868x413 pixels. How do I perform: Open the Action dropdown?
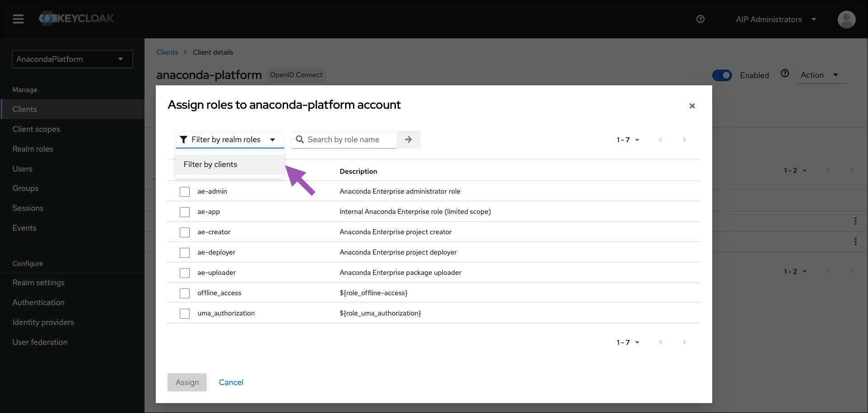(822, 75)
